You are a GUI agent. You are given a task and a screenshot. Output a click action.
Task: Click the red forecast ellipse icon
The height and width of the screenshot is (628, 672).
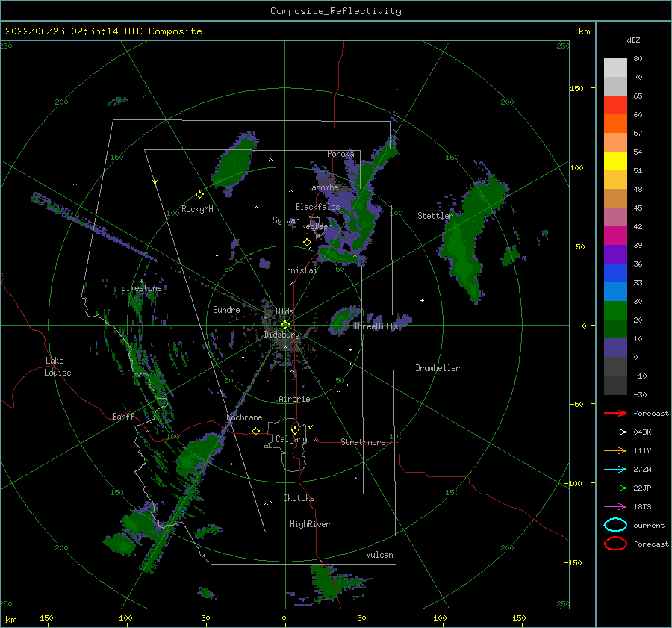click(615, 544)
